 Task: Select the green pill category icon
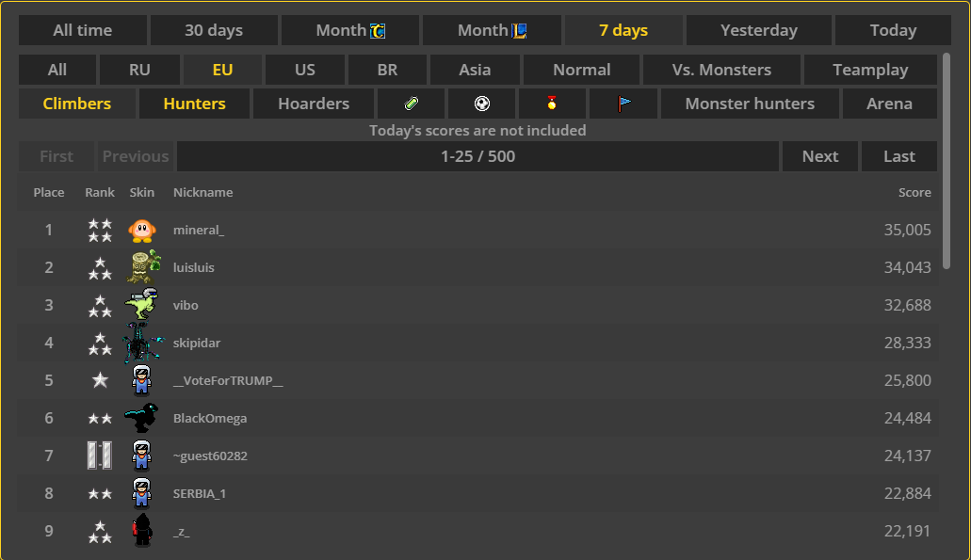(412, 104)
